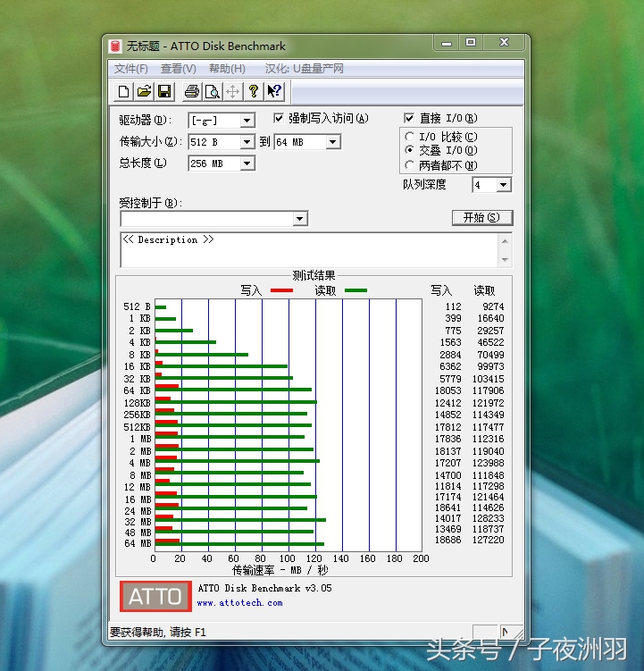Click the ATTO red logo
Image resolution: width=644 pixels, height=671 pixels.
tap(155, 596)
